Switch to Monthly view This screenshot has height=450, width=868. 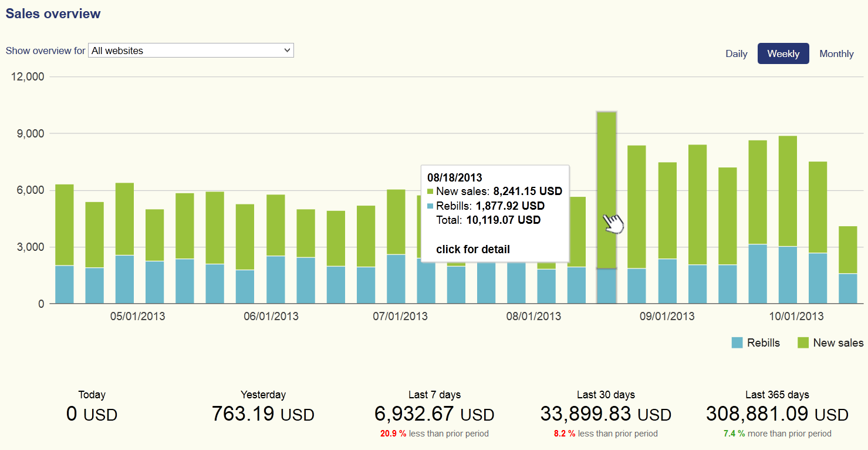click(836, 53)
